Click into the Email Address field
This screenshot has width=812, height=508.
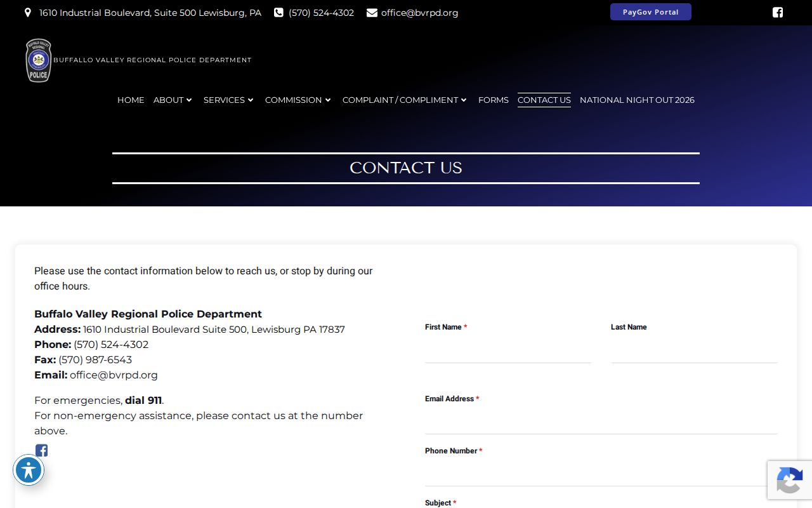point(601,422)
